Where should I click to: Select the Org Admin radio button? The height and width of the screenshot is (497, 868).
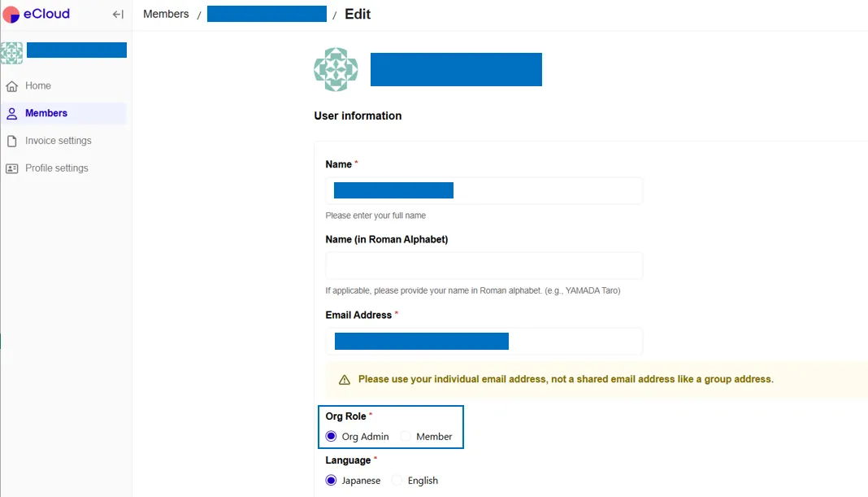click(x=331, y=436)
